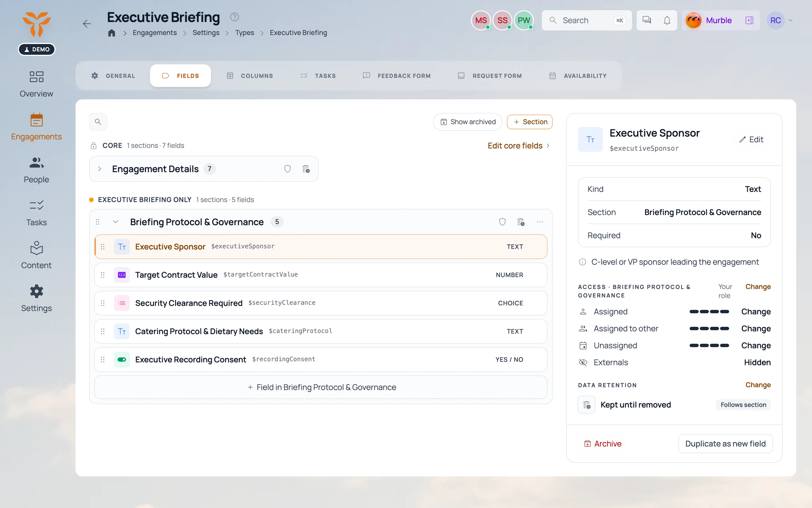Open notifications bell icon
The width and height of the screenshot is (812, 508).
[x=667, y=20]
